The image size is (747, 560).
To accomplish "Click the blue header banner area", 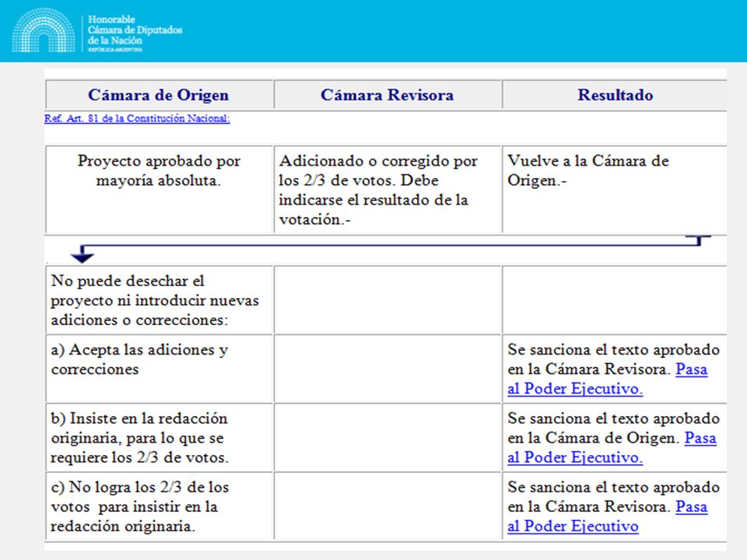I will point(373,31).
